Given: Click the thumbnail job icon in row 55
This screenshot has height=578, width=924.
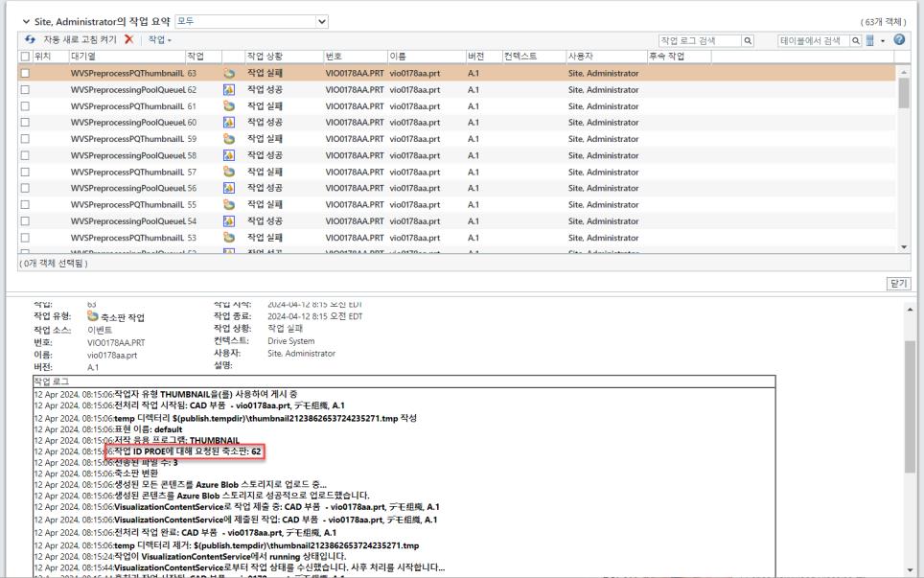Looking at the screenshot, I should (x=229, y=204).
